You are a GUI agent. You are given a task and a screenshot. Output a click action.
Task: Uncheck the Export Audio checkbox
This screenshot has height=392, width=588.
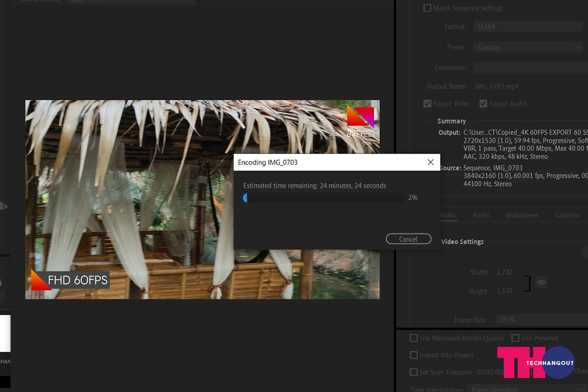483,104
